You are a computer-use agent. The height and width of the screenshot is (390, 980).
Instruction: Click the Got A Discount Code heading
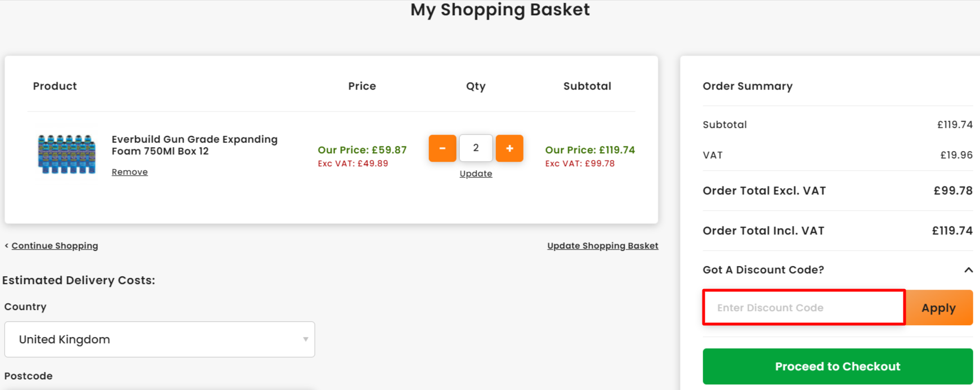pos(763,269)
